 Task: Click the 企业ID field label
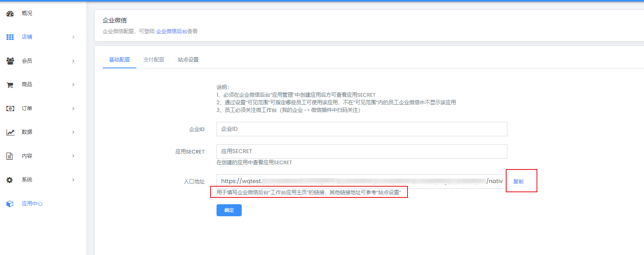197,129
